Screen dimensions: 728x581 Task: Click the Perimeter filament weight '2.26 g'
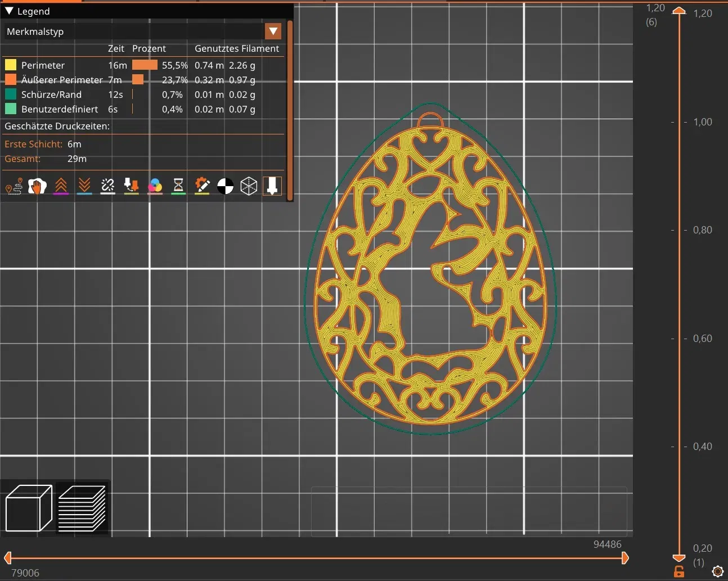click(242, 65)
